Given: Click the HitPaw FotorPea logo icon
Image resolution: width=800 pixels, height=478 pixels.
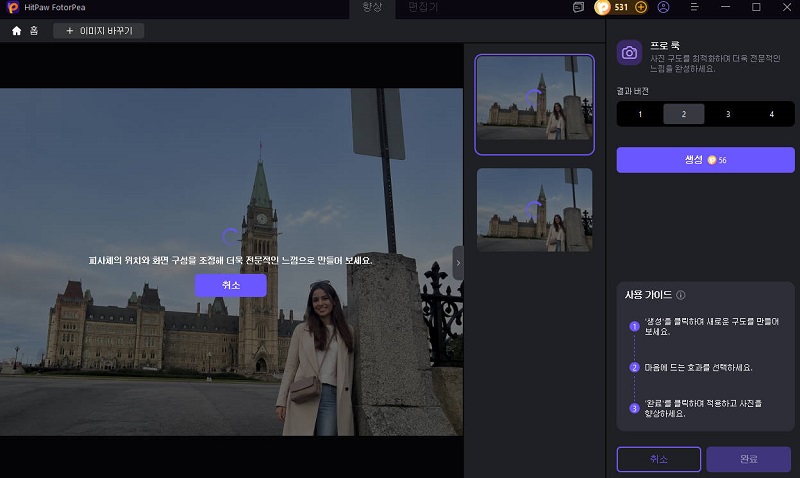Looking at the screenshot, I should pos(13,7).
